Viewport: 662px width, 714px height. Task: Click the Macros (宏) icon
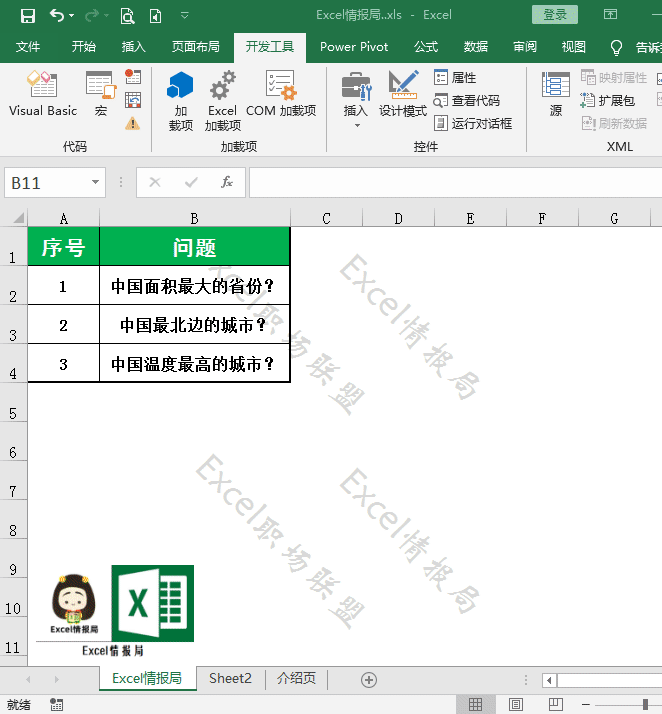tap(100, 95)
